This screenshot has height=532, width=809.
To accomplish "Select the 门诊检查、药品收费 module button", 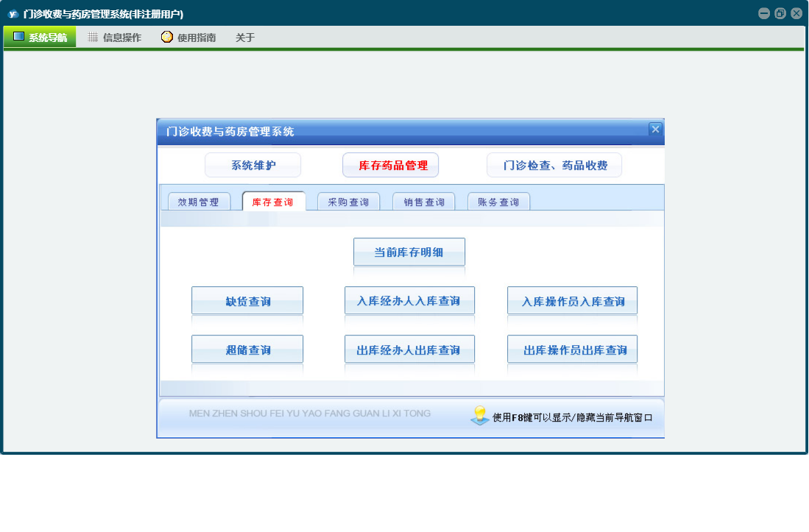I will click(x=554, y=165).
